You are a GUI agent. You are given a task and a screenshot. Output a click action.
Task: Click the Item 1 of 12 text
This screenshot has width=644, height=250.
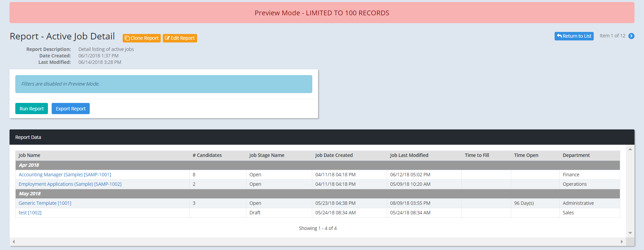click(612, 36)
